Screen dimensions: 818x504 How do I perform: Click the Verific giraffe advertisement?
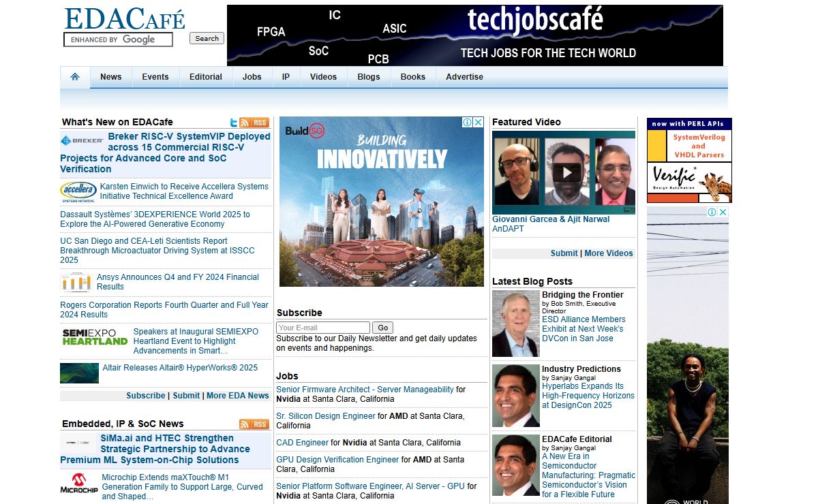pos(689,183)
